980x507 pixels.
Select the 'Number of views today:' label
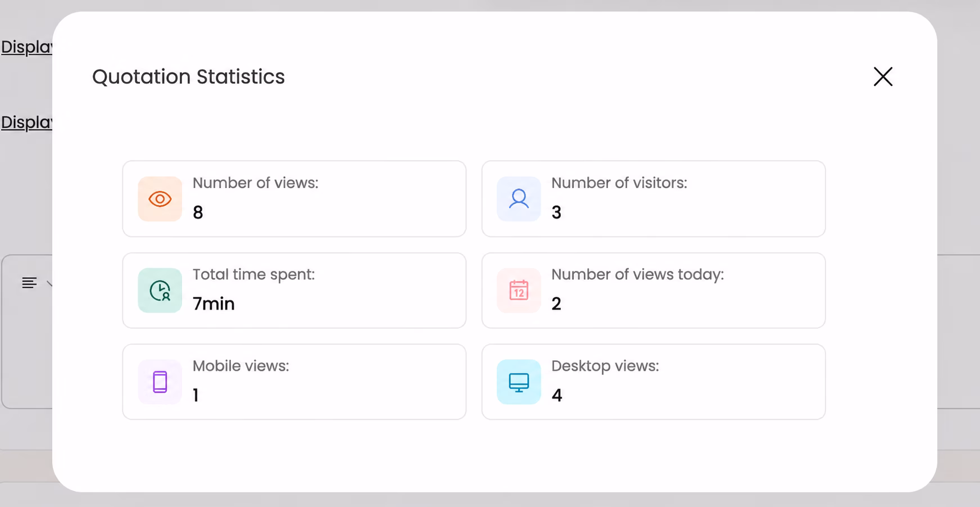click(x=638, y=274)
